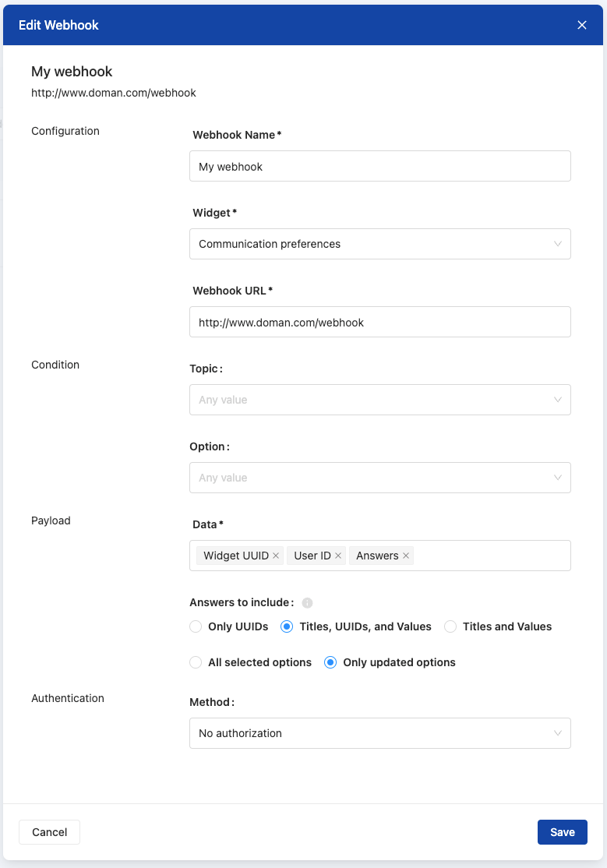Viewport: 607px width, 868px height.
Task: Click the Answers to include info icon
Action: coord(307,602)
